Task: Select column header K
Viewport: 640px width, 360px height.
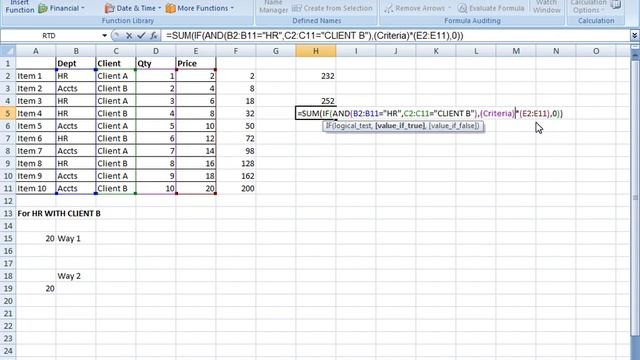Action: [x=436, y=51]
